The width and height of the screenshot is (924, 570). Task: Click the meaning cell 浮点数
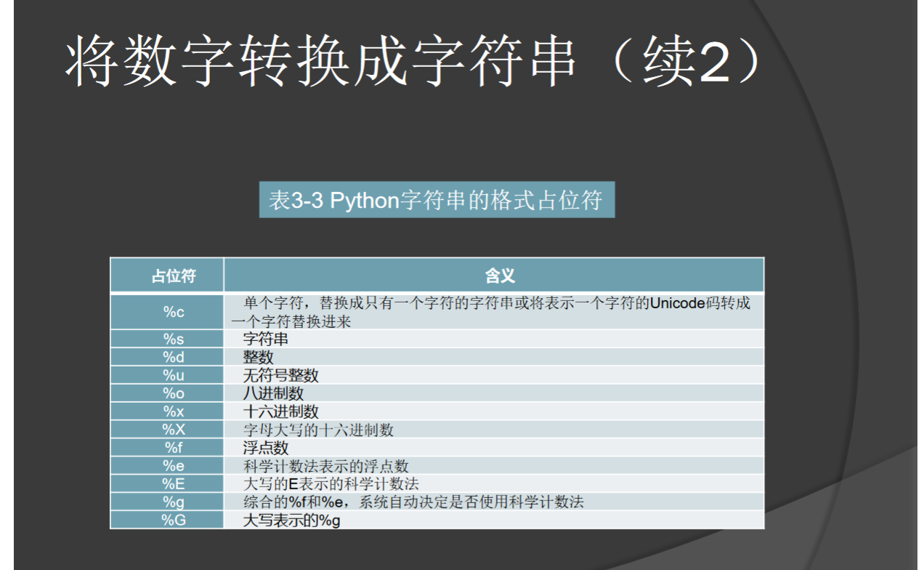(x=494, y=448)
